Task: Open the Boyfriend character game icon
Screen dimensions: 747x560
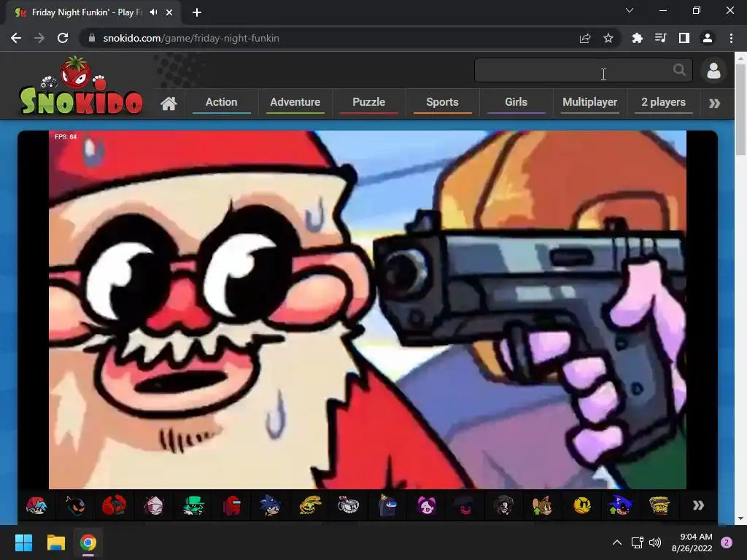Action: click(36, 505)
